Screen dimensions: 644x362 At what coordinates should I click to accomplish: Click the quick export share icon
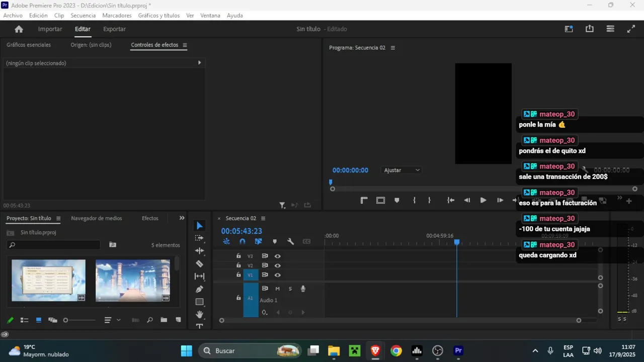pos(590,29)
